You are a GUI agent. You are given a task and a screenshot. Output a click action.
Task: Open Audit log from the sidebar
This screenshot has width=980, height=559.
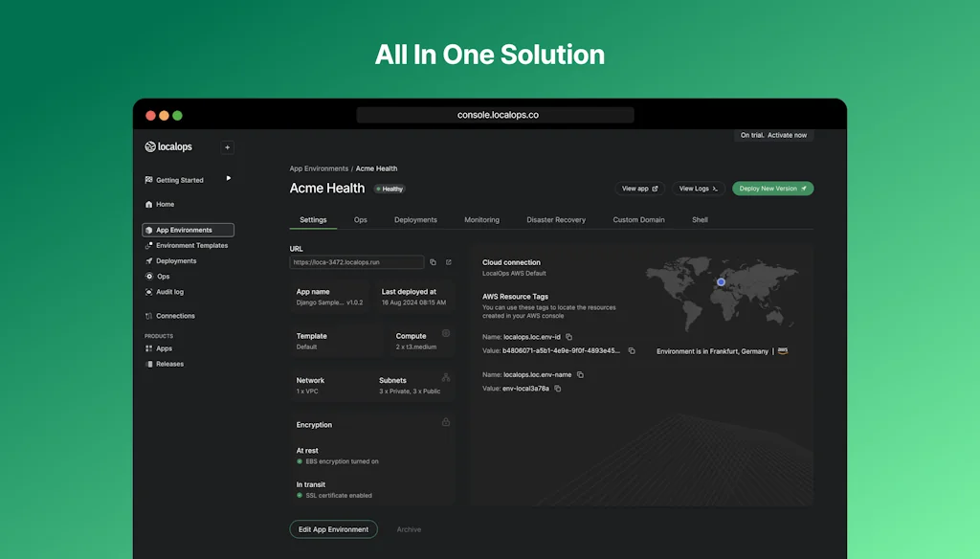pyautogui.click(x=170, y=292)
